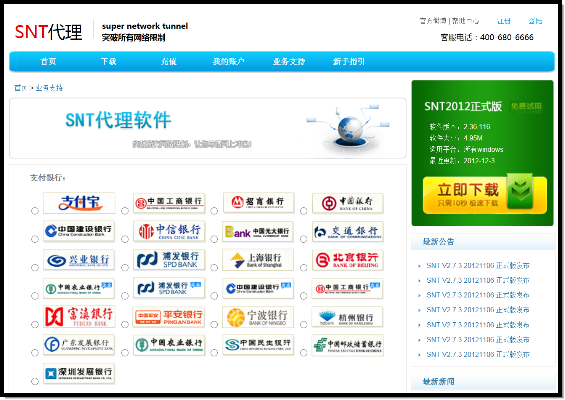Click the 免费试用 tag beside SNT2012正式版
The image size is (565, 400).
click(526, 106)
